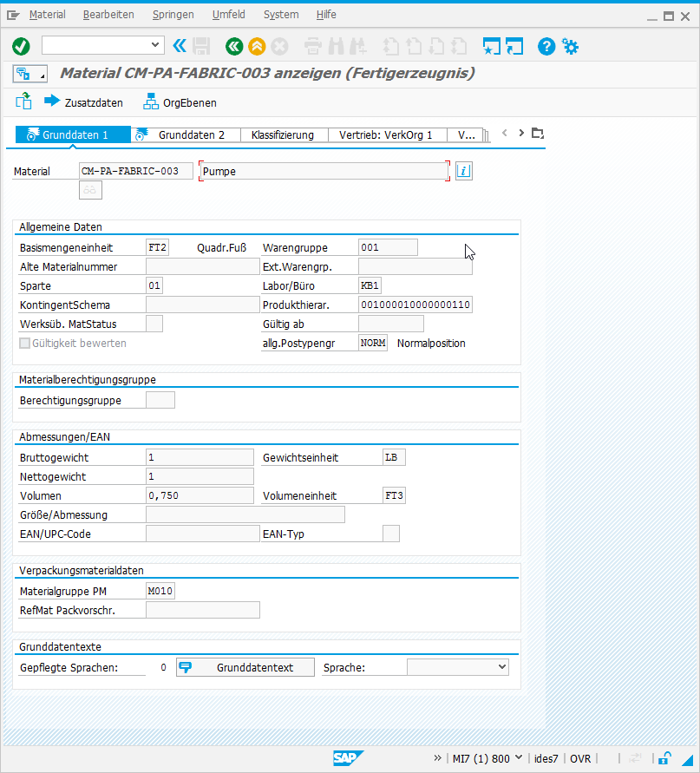Click the Find binoculars icon
700x773 pixels.
pos(336,46)
